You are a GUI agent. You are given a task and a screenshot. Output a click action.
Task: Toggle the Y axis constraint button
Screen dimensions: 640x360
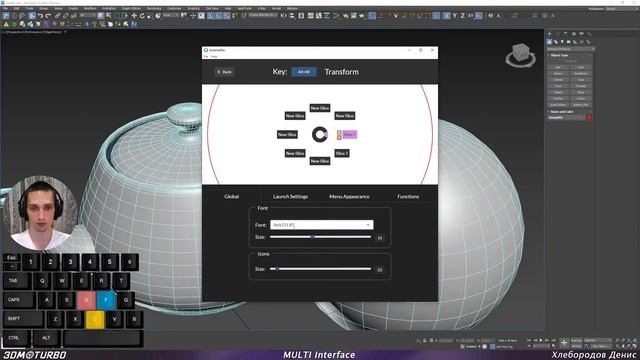coord(455,16)
